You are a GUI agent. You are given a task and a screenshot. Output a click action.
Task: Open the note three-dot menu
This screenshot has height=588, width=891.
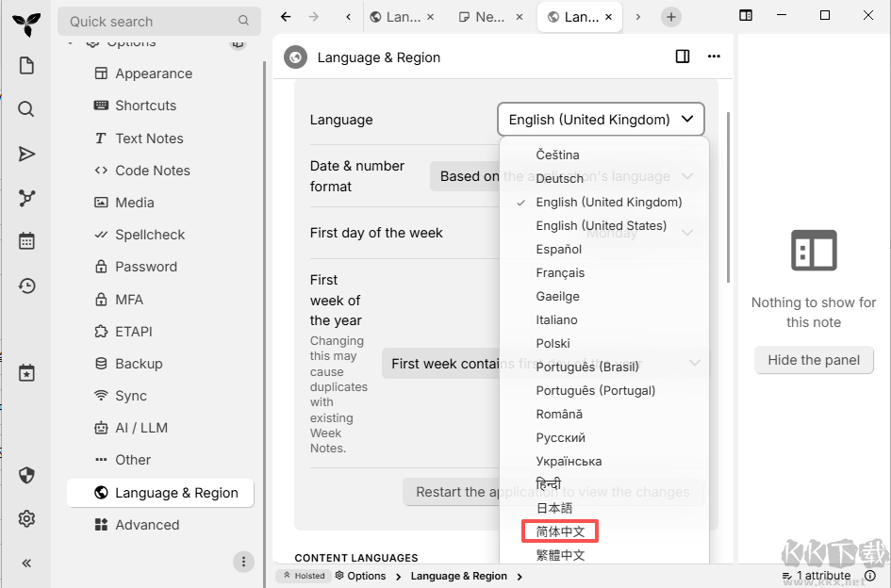[714, 57]
